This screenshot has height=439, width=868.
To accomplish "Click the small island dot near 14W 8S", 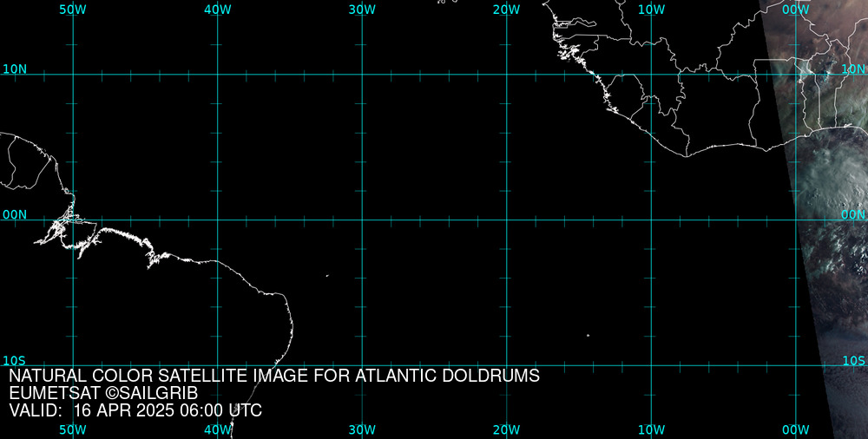I will click(x=588, y=335).
